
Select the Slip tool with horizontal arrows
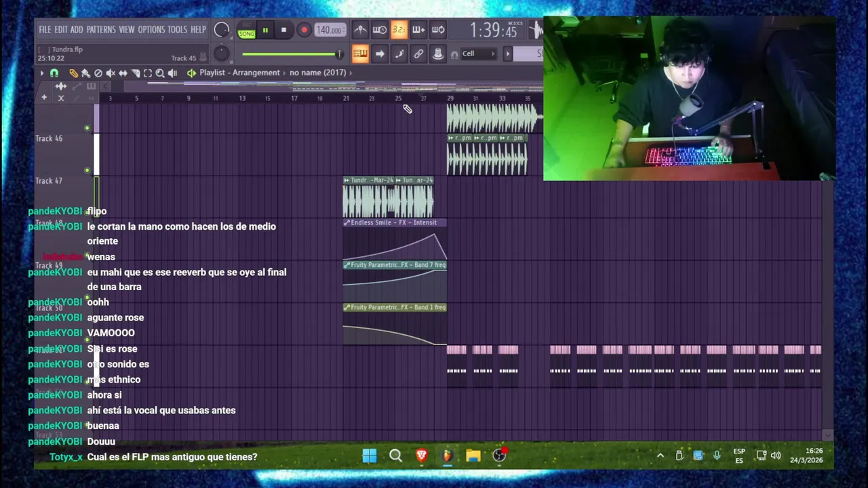click(x=123, y=73)
